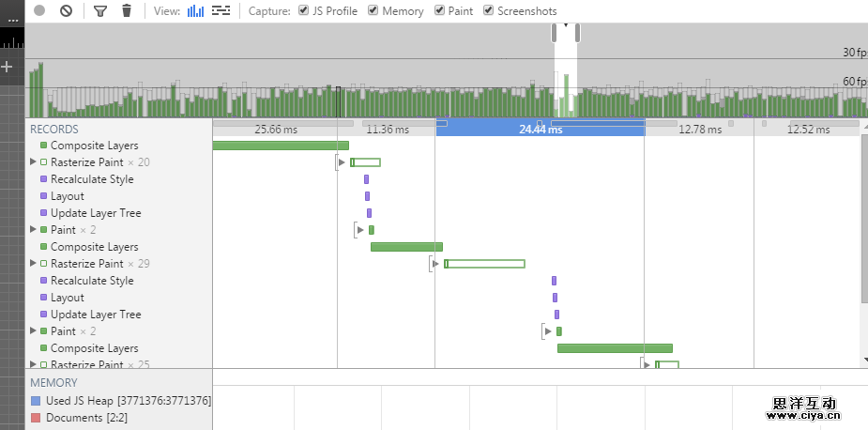Expand the Rasterize Paint × 29 record
Screen dimensions: 868x430
34,264
